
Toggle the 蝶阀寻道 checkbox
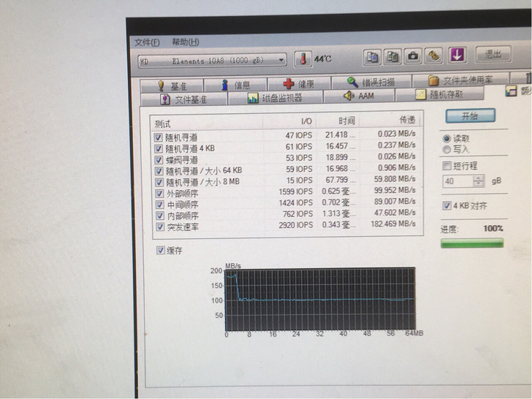pos(159,160)
